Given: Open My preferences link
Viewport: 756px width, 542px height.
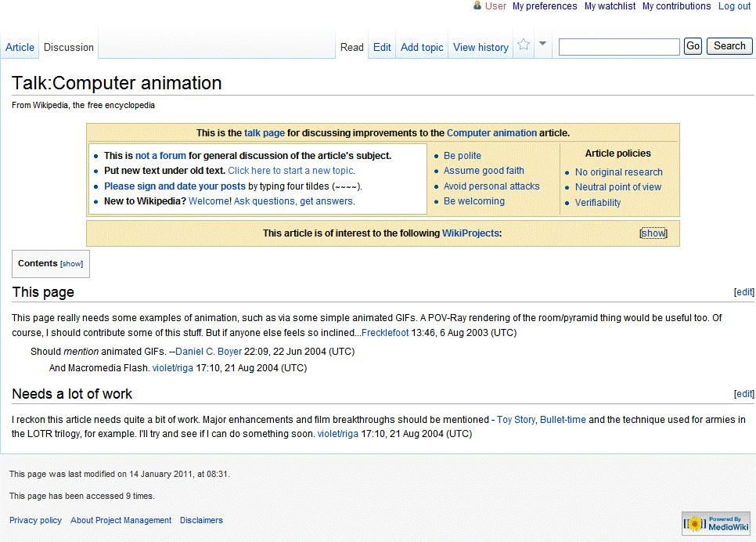Looking at the screenshot, I should click(x=545, y=6).
